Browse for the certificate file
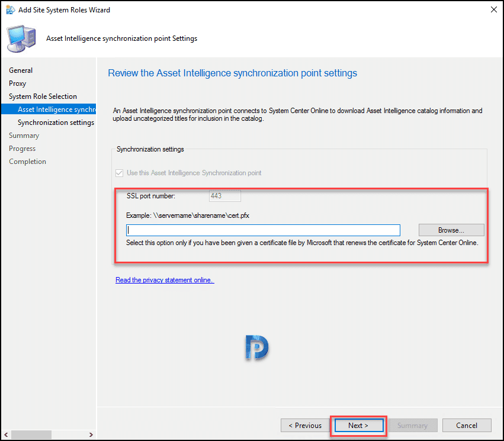 (x=451, y=230)
